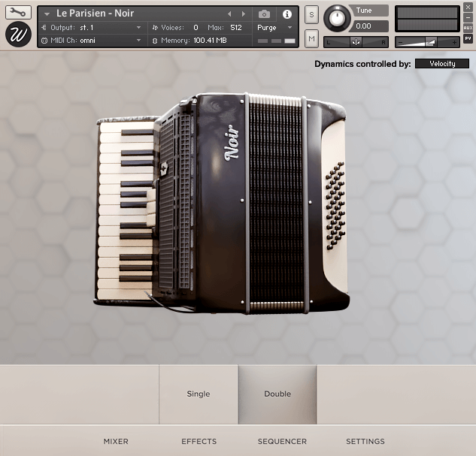This screenshot has height=456, width=476.
Task: Open the SEQUENCER tab
Action: click(x=282, y=442)
